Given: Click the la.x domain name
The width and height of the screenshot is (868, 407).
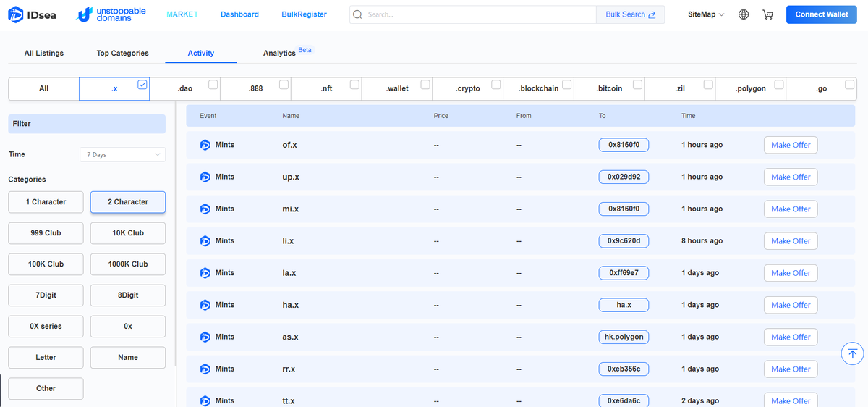Looking at the screenshot, I should click(290, 273).
